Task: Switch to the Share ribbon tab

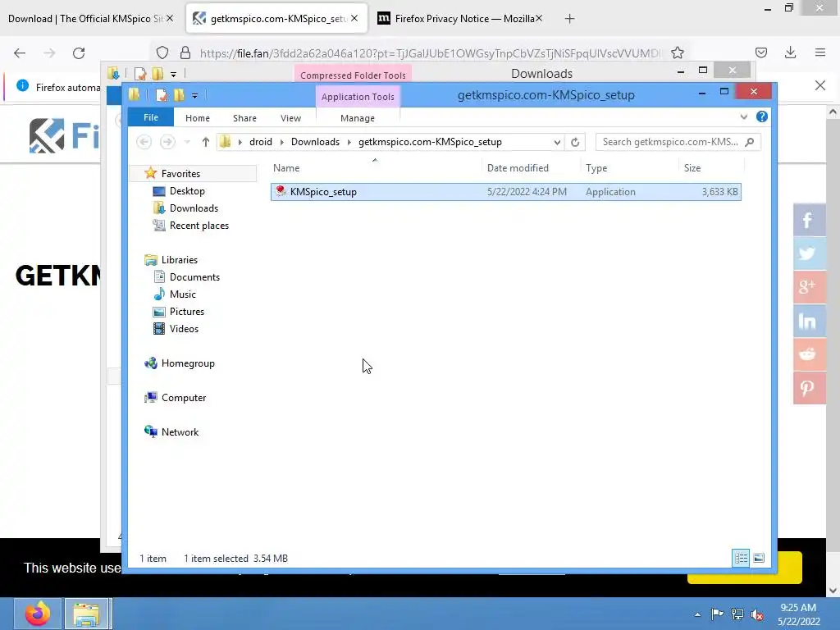Action: coord(244,118)
